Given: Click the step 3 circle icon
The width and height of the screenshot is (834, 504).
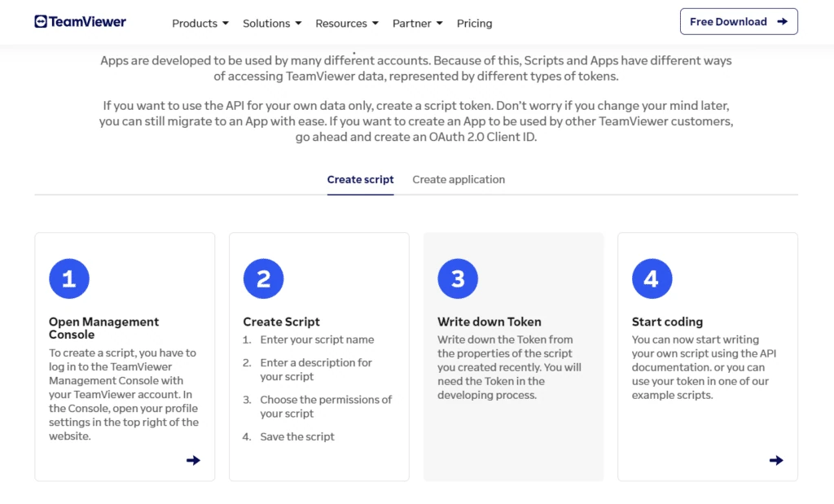Looking at the screenshot, I should pyautogui.click(x=458, y=278).
